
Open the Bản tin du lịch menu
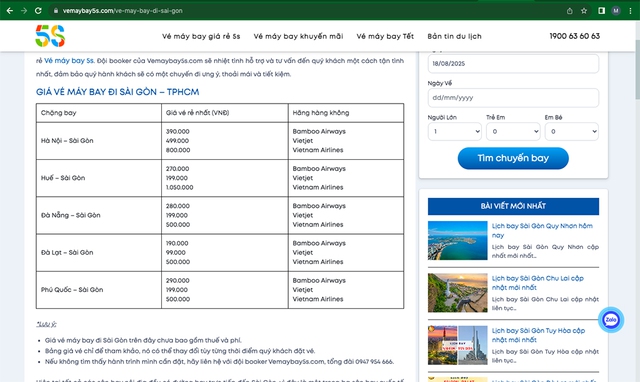tap(454, 36)
